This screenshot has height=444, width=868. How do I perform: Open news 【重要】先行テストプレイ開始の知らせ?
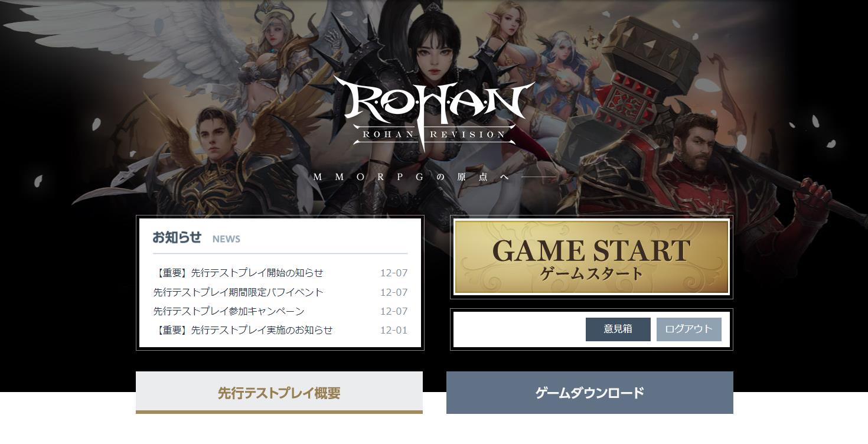click(239, 273)
